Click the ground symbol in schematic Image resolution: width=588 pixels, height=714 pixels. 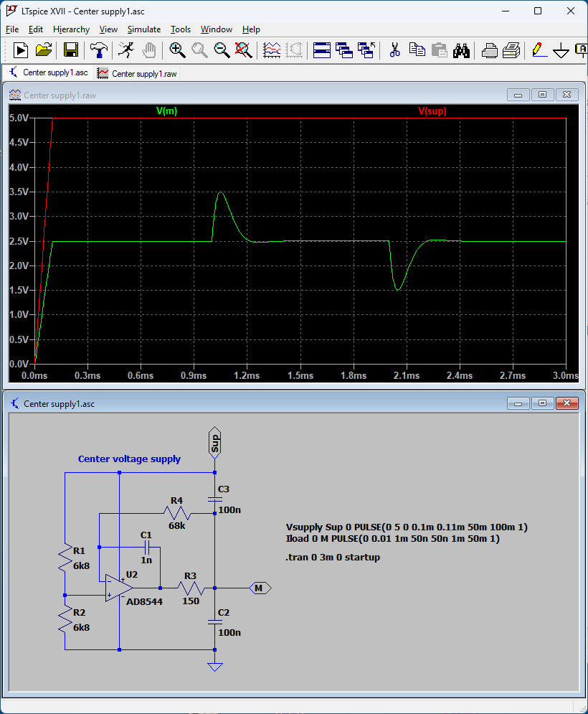point(215,666)
